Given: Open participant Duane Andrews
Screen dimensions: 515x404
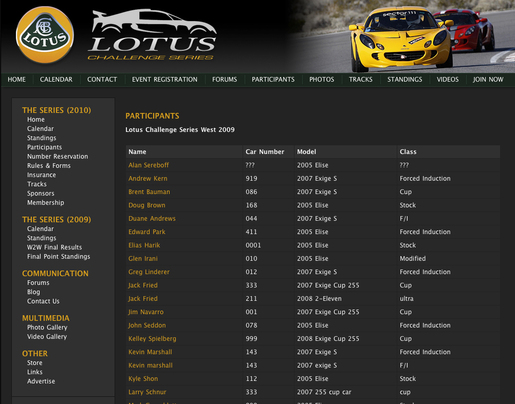Looking at the screenshot, I should [152, 218].
